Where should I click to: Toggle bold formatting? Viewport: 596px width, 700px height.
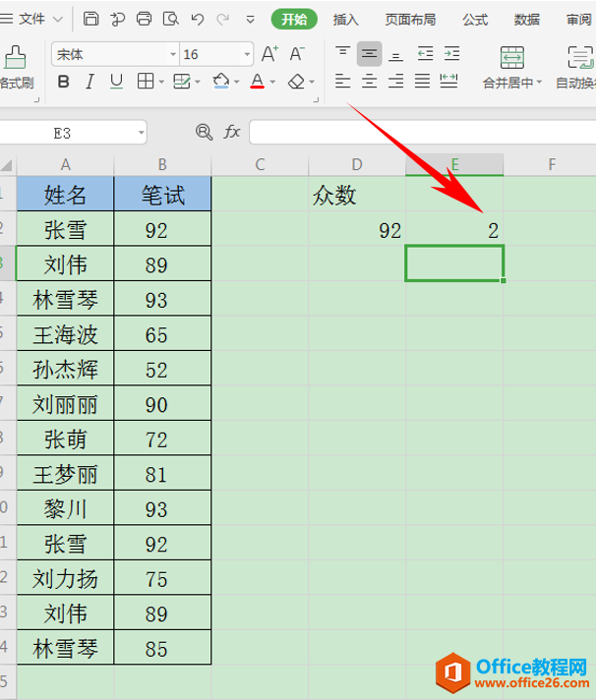tap(63, 82)
